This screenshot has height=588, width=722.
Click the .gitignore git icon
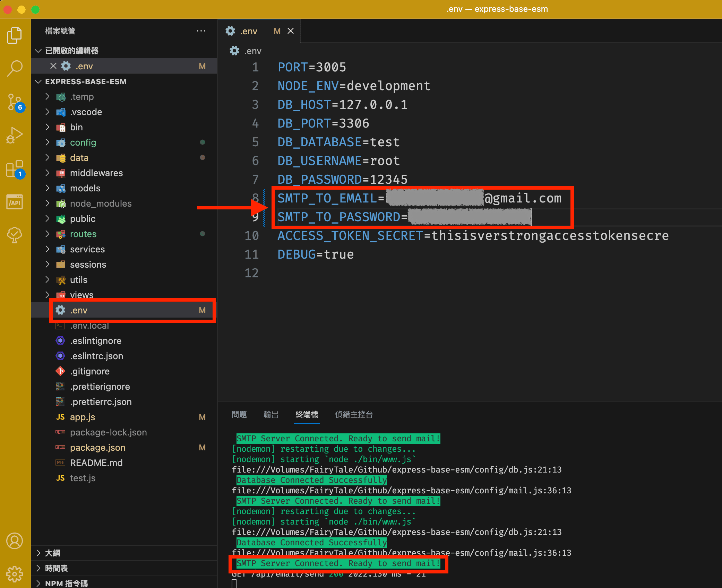[60, 371]
